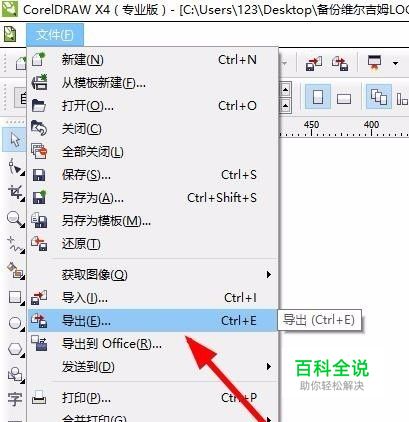Toggle apply layout to all pages button
This screenshot has height=422, width=409.
[x=379, y=97]
